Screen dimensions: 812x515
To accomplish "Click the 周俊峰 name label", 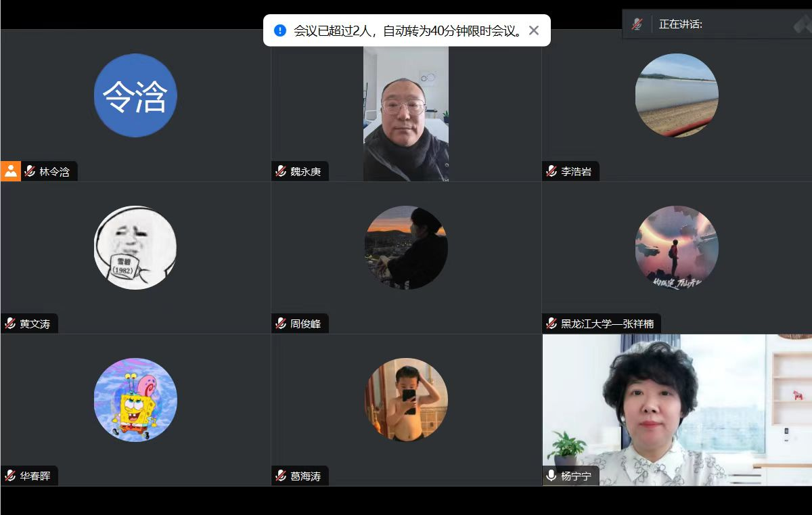I will [x=305, y=323].
